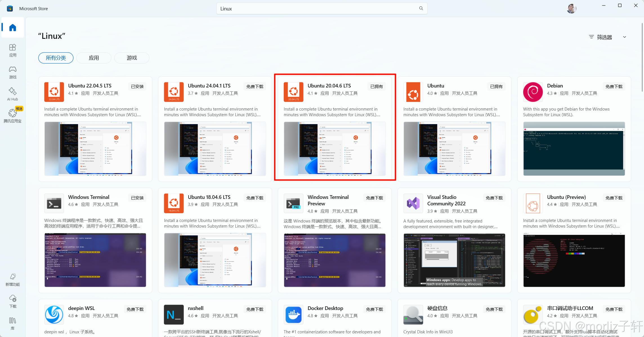The height and width of the screenshot is (337, 644).
Task: Select the 游戏 filter tab
Action: pos(132,58)
